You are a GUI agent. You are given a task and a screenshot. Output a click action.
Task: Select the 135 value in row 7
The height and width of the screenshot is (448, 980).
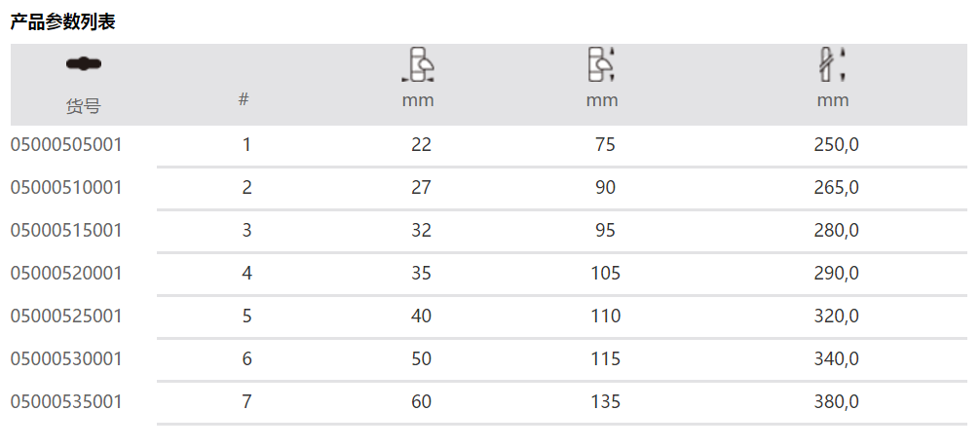(605, 401)
